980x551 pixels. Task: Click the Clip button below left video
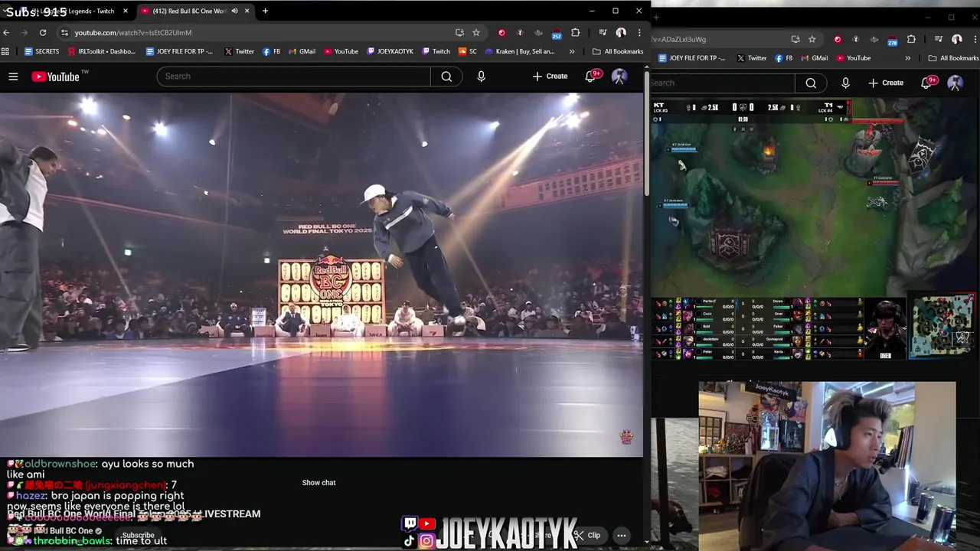click(588, 536)
